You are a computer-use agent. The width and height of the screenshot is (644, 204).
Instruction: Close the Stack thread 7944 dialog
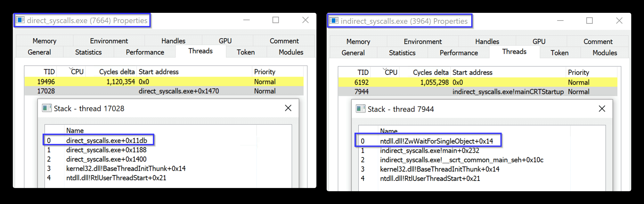pos(602,109)
